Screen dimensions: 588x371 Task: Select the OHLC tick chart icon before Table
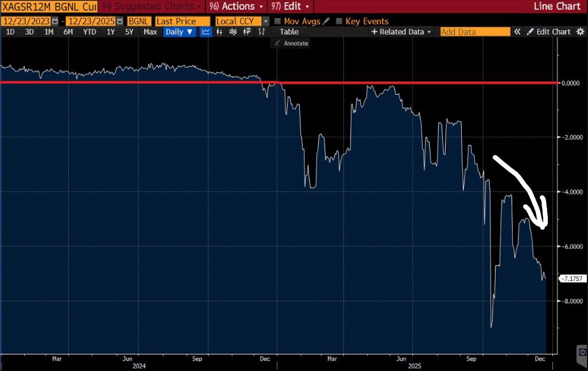click(261, 32)
